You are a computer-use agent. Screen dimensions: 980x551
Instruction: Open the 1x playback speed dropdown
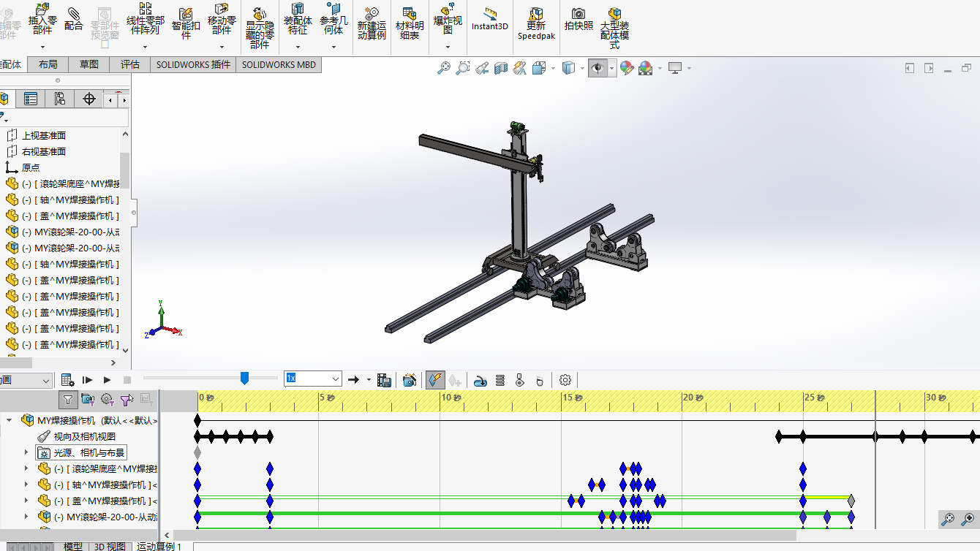pyautogui.click(x=336, y=379)
